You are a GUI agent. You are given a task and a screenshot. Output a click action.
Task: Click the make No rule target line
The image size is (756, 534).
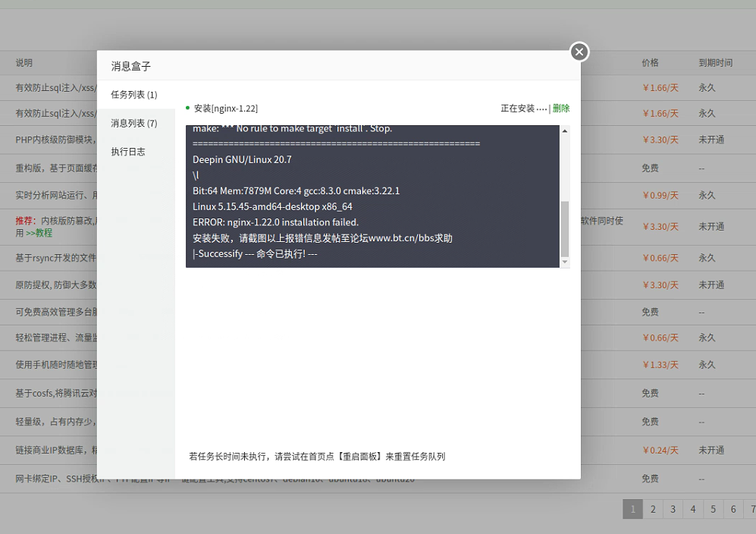pyautogui.click(x=292, y=129)
